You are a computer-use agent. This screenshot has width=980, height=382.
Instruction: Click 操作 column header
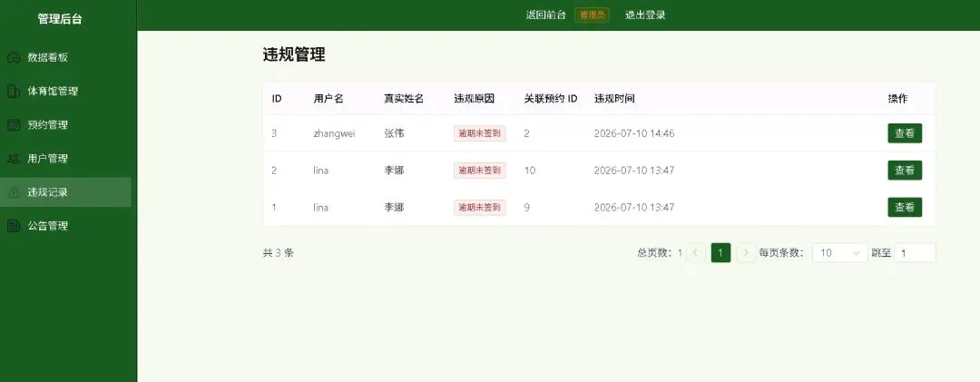[898, 99]
